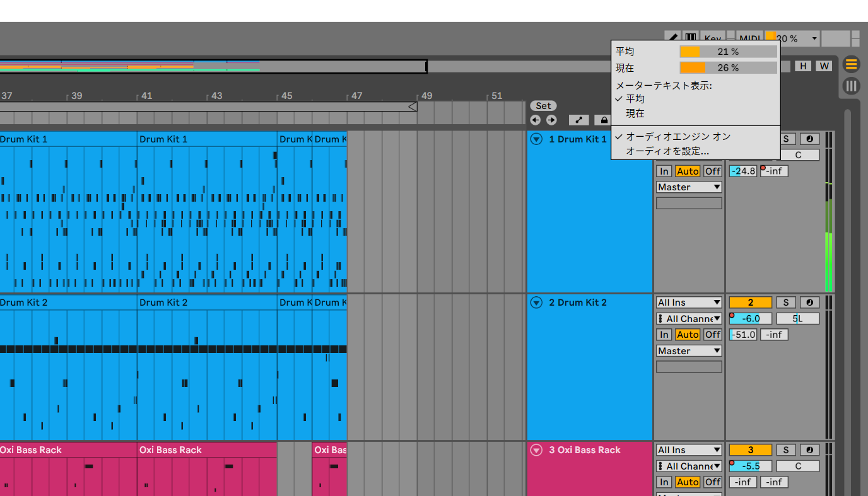The height and width of the screenshot is (496, 868).
Task: Collapse the 1 Drum Kit 1 track
Action: pyautogui.click(x=536, y=139)
